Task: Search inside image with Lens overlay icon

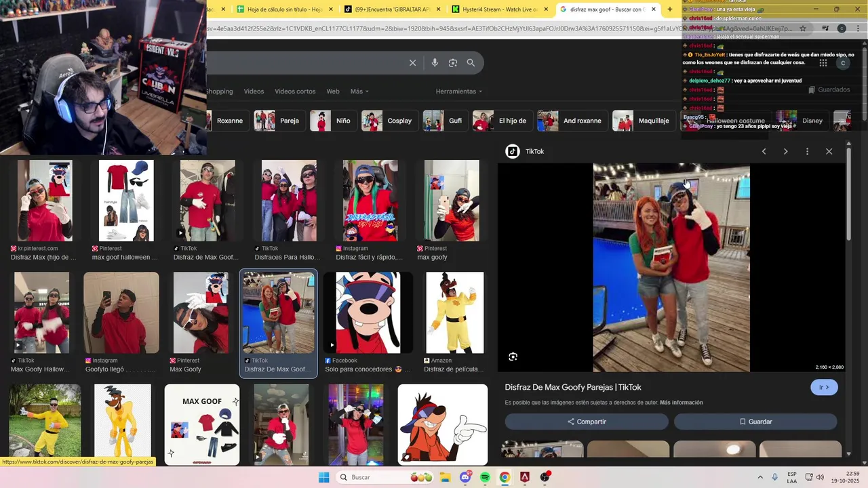Action: [513, 357]
